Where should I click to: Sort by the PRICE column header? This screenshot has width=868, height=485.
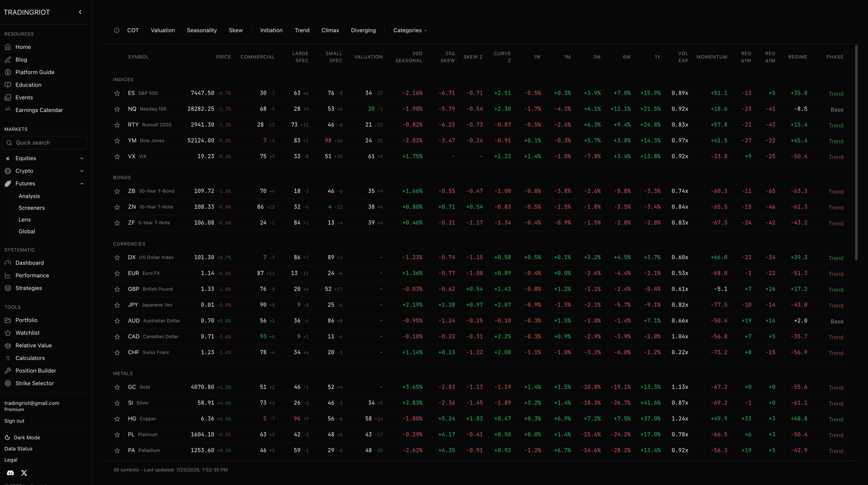[224, 57]
